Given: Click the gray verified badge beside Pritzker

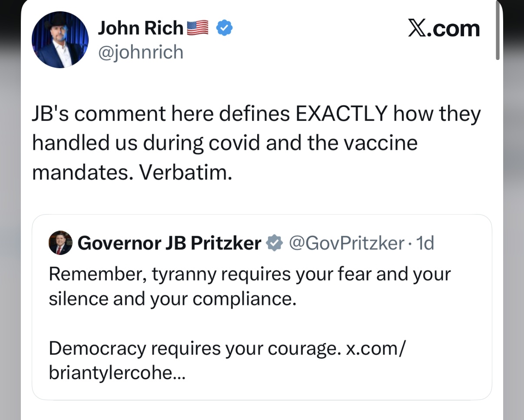Looking at the screenshot, I should tap(275, 243).
